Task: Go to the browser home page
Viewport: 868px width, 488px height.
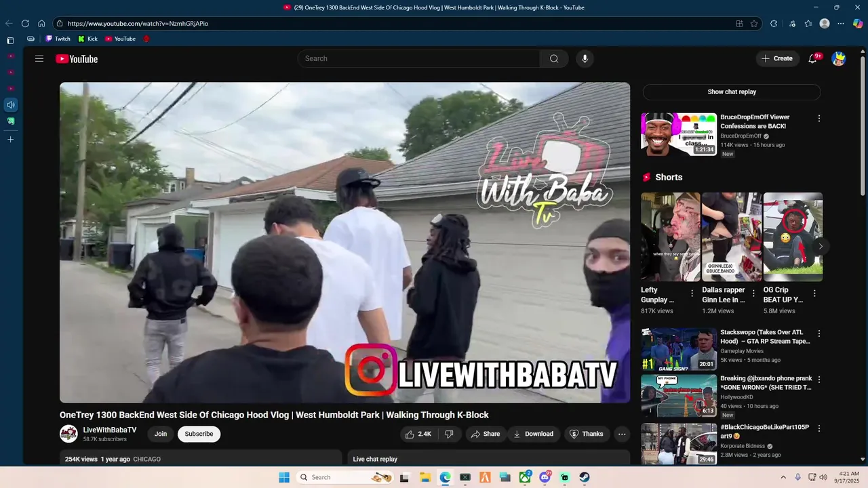Action: point(41,23)
